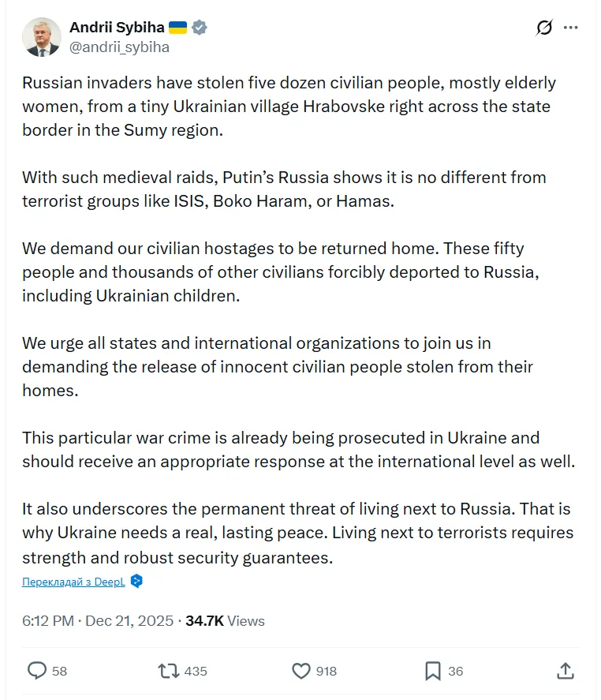Click the Ukrainian flag emoji in display name
Viewport: 601px width, 700px height.
(x=179, y=26)
